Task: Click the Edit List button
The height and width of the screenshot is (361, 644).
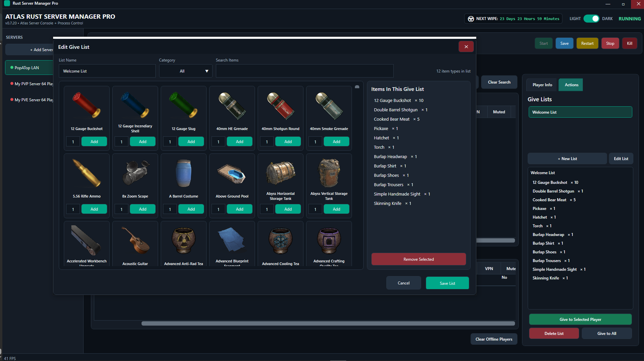Action: click(621, 159)
